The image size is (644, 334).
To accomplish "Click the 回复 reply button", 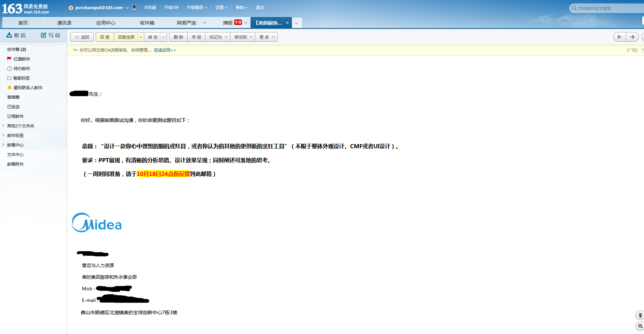I will click(x=105, y=37).
